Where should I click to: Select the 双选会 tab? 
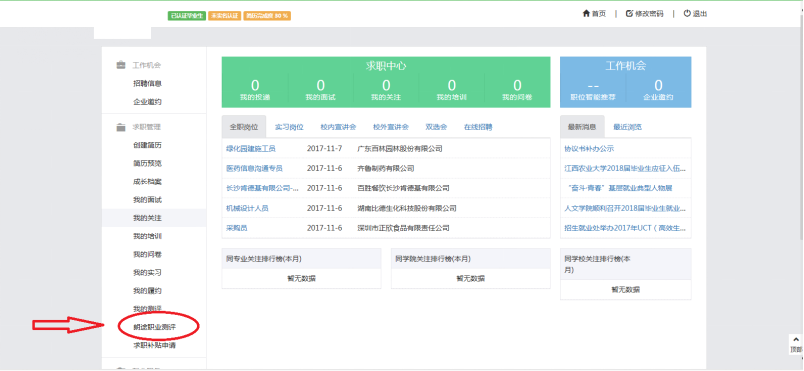[x=436, y=127]
